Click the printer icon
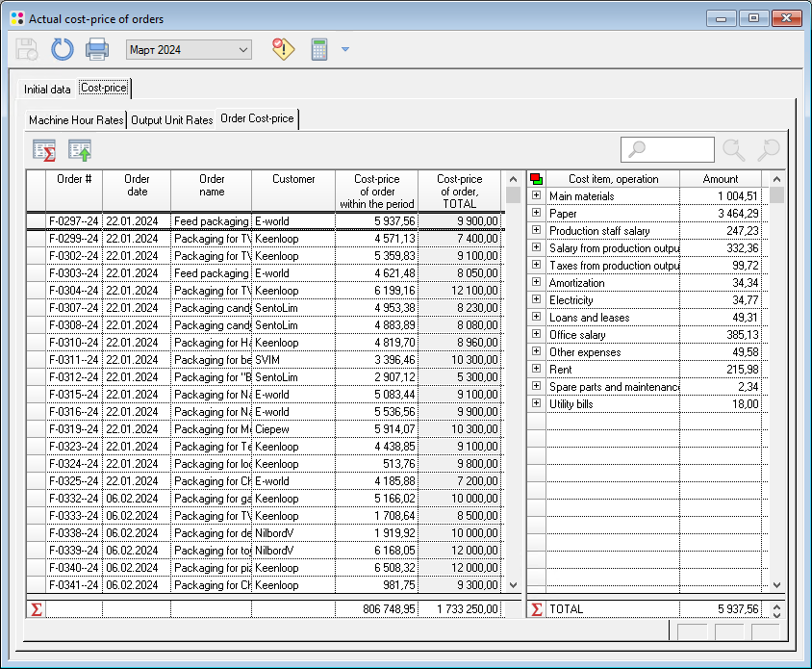 click(x=97, y=49)
